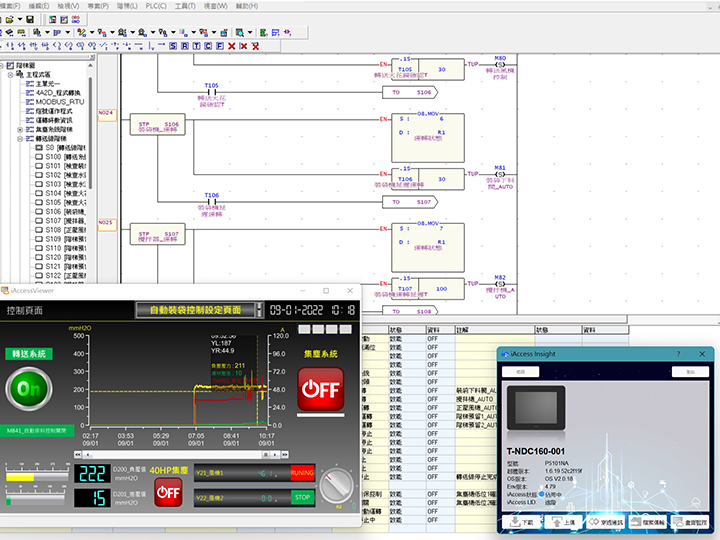Click the yellow D200 pressure bar gauge
Screen dimensions: 720x540
[37, 477]
